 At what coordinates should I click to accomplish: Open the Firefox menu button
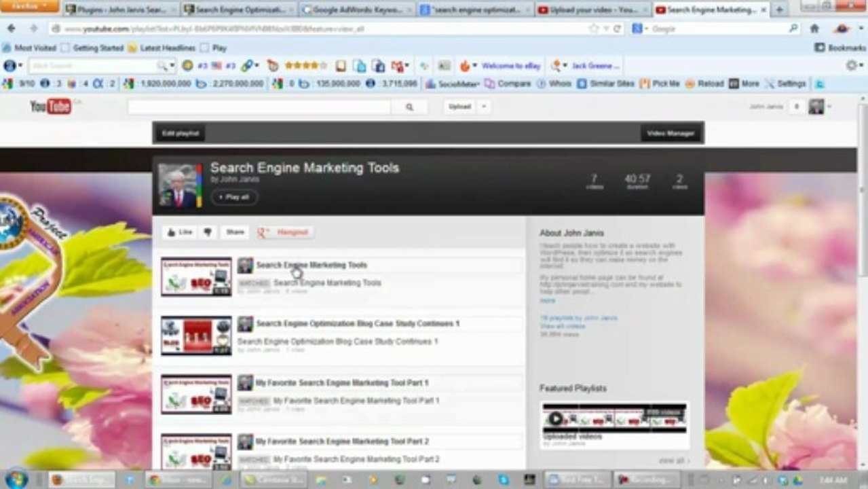[x=30, y=6]
